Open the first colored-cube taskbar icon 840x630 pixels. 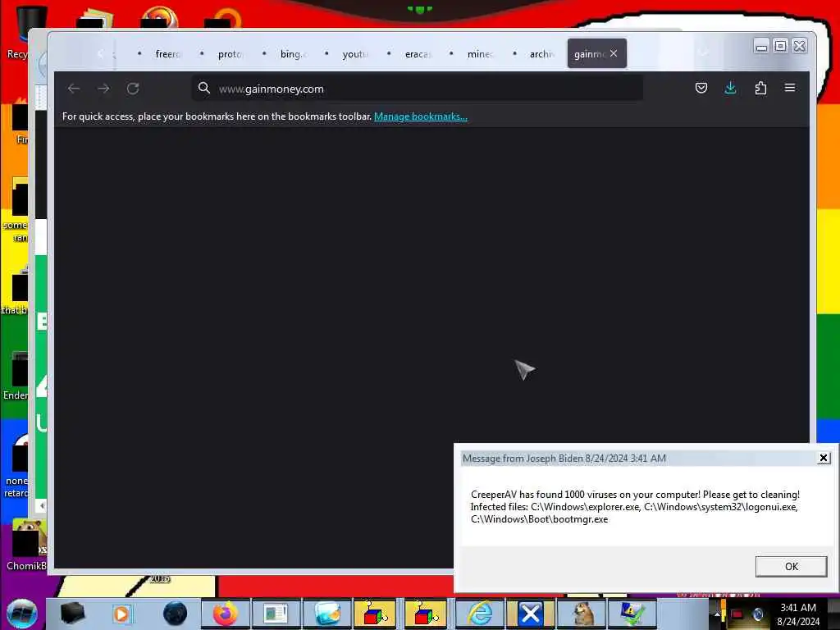click(375, 614)
